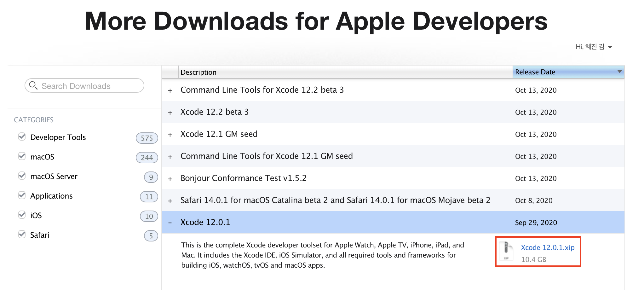Click the magnifier icon in Search Downloads
Image resolution: width=644 pixels, height=290 pixels.
pos(33,85)
